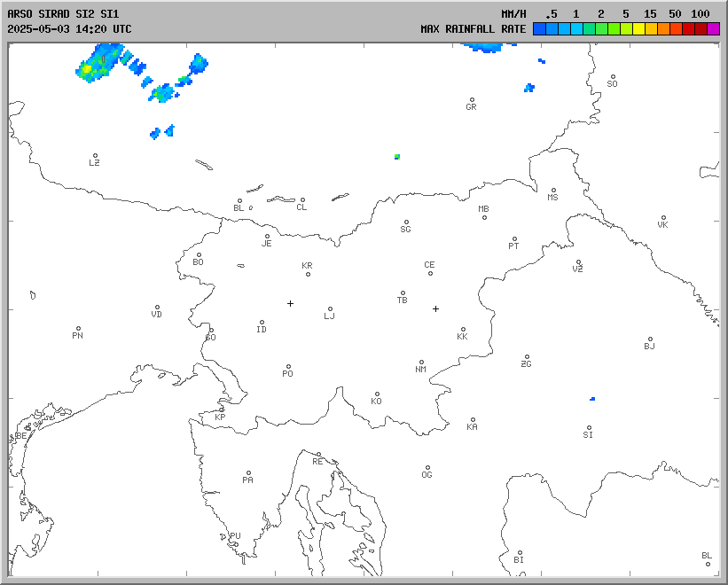Screen dimensions: 728x585
Task: Select the BJ station marker
Action: click(650, 339)
